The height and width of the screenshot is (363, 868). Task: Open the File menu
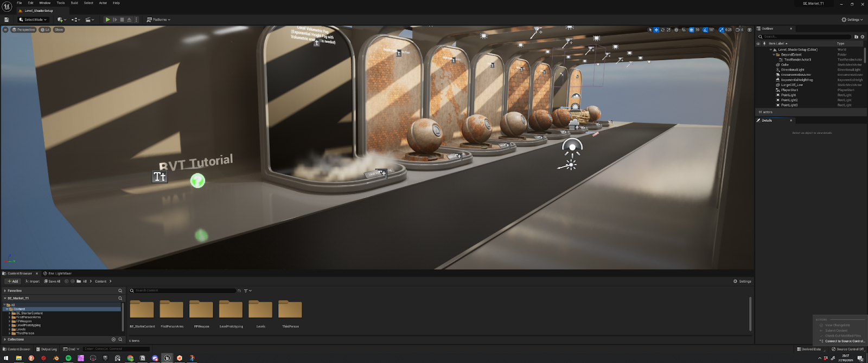coord(19,3)
